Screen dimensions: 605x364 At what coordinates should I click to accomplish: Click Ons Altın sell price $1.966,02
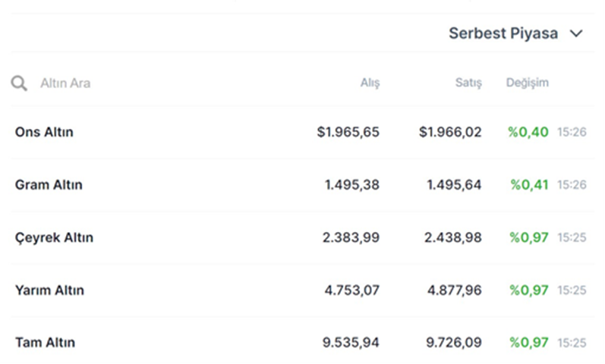[450, 132]
